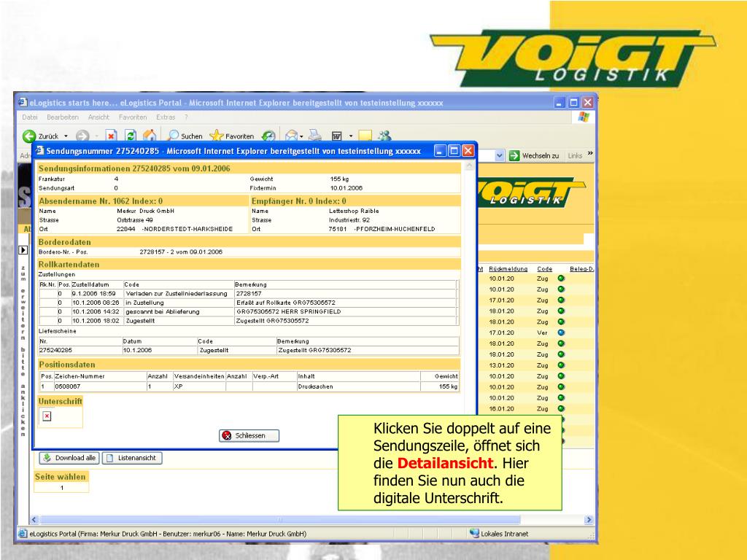Click the Download alle button
The height and width of the screenshot is (560, 747).
69,458
